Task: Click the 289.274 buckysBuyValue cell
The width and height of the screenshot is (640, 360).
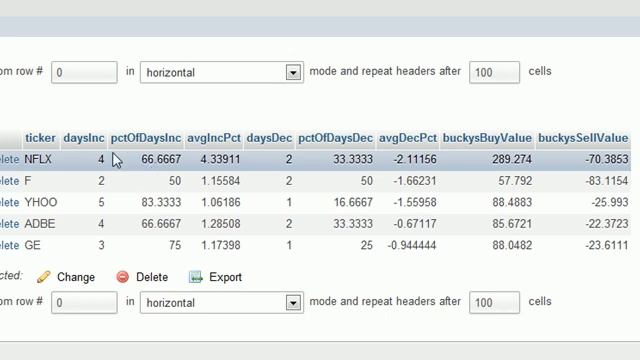Action: coord(512,160)
